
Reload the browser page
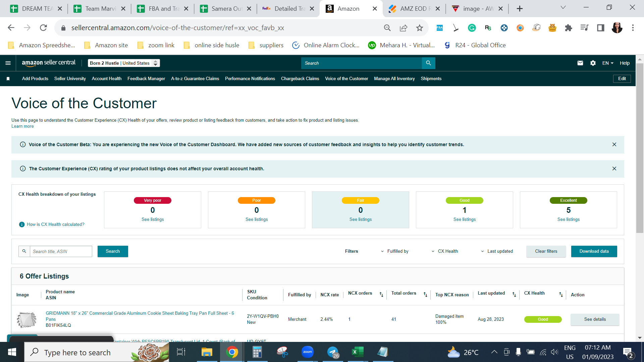(43, 28)
